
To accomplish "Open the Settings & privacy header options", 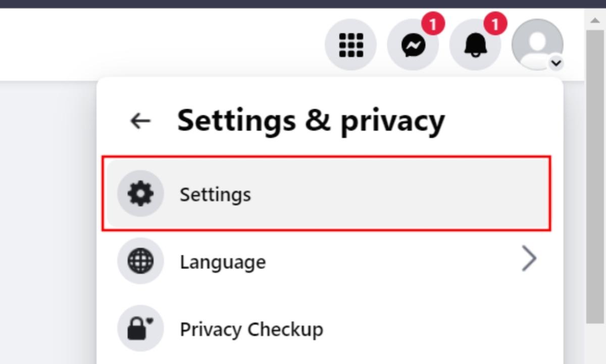I will pos(312,120).
